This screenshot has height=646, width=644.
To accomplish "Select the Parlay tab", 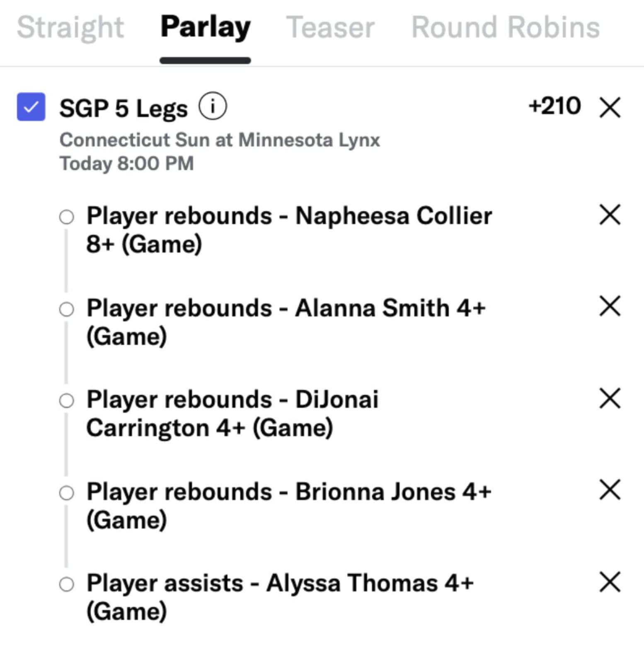I will pos(205,27).
